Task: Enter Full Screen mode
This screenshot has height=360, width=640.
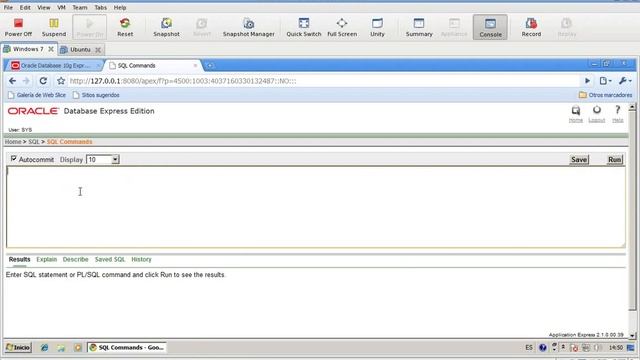Action: point(342,27)
